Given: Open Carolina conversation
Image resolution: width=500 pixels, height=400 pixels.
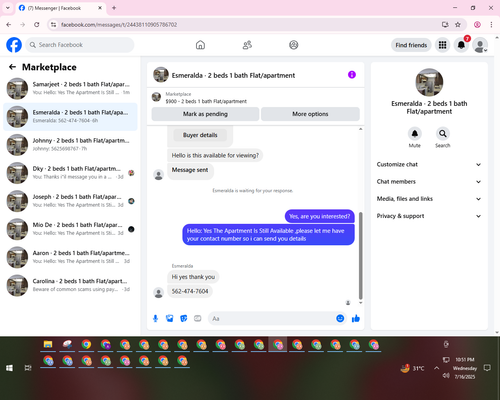Looking at the screenshot, I should coord(70,285).
